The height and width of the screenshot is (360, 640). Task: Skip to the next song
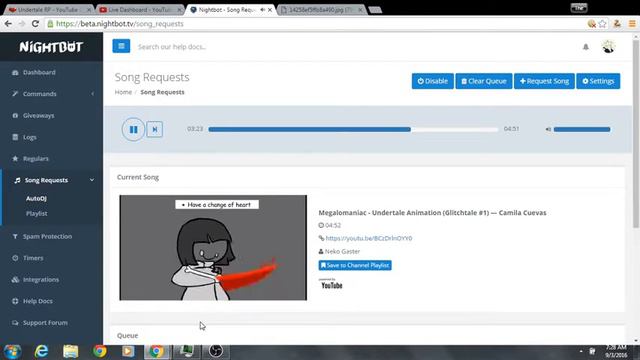(x=155, y=129)
